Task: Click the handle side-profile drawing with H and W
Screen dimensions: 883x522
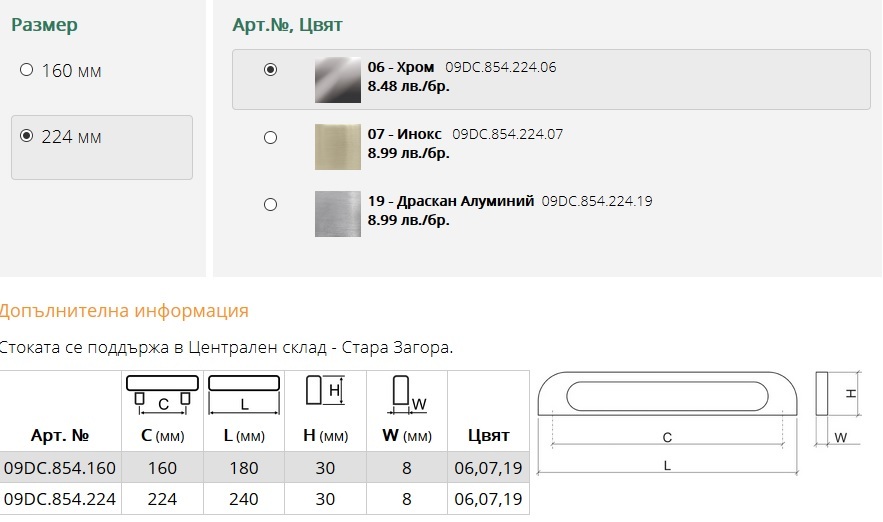Action: pos(838,409)
